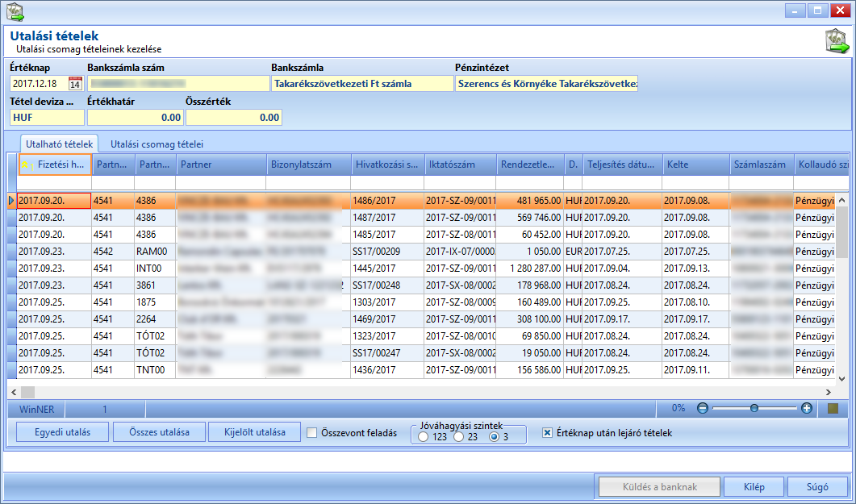Open the calendar picker beside Értéknap date
856x504 pixels.
click(75, 83)
